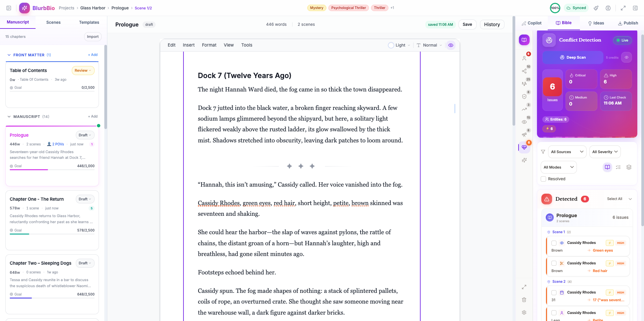Click the brain icon in the header
The height and width of the screenshot is (321, 644).
click(608, 8)
